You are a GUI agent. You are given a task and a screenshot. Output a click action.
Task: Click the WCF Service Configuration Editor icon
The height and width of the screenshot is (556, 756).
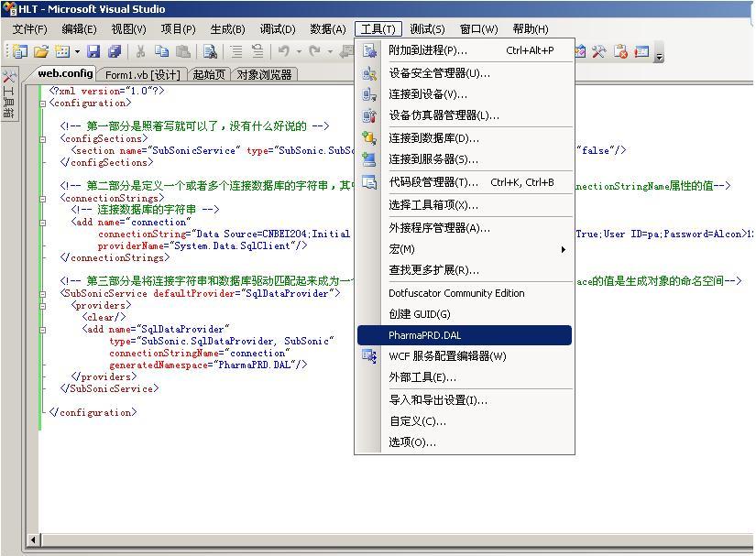click(x=369, y=356)
